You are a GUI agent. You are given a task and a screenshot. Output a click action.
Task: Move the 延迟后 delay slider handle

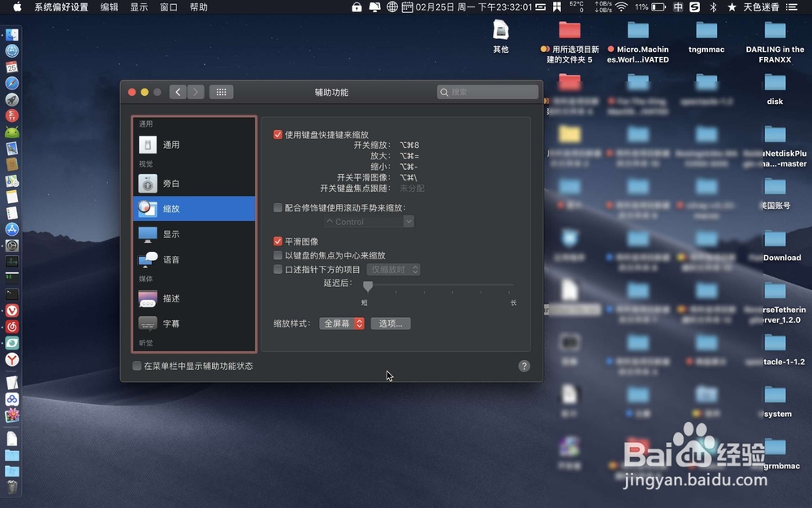367,286
